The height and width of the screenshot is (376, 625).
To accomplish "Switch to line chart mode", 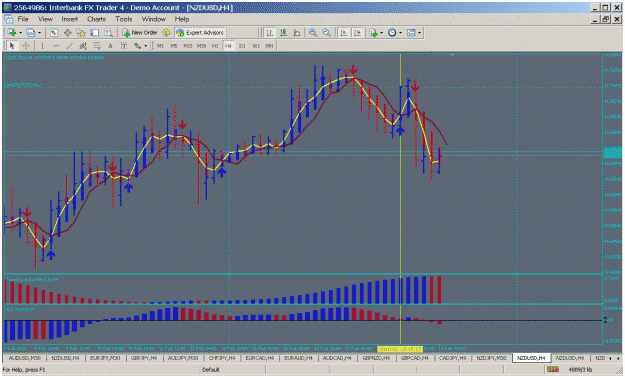I will coord(297,33).
